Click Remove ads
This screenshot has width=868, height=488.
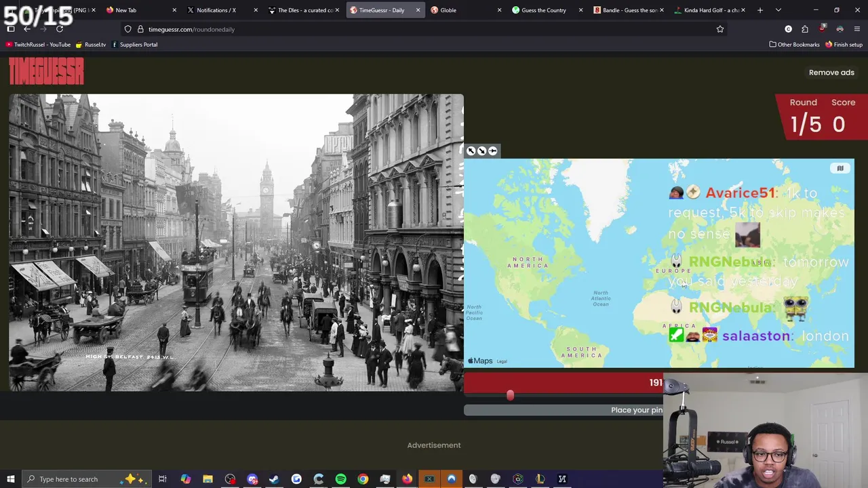pos(831,73)
